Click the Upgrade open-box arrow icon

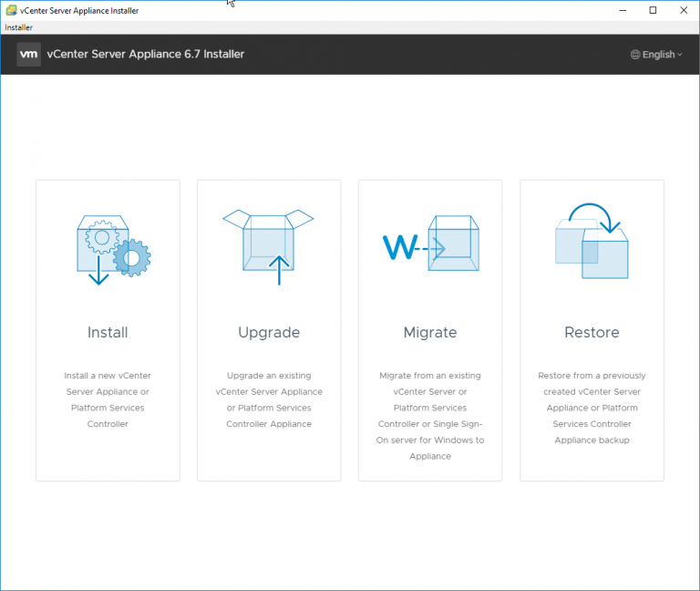click(x=269, y=246)
